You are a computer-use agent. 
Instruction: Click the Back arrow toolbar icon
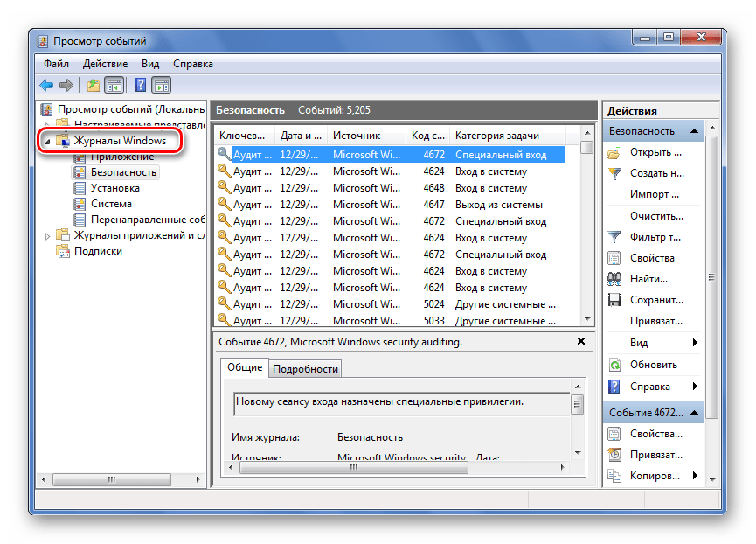[x=46, y=85]
